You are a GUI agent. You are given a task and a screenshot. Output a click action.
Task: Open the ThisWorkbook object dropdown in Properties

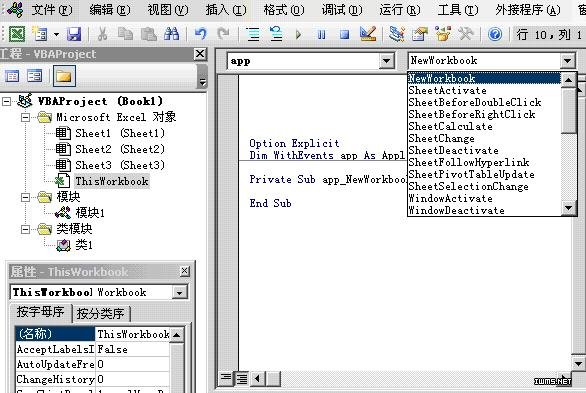[180, 293]
